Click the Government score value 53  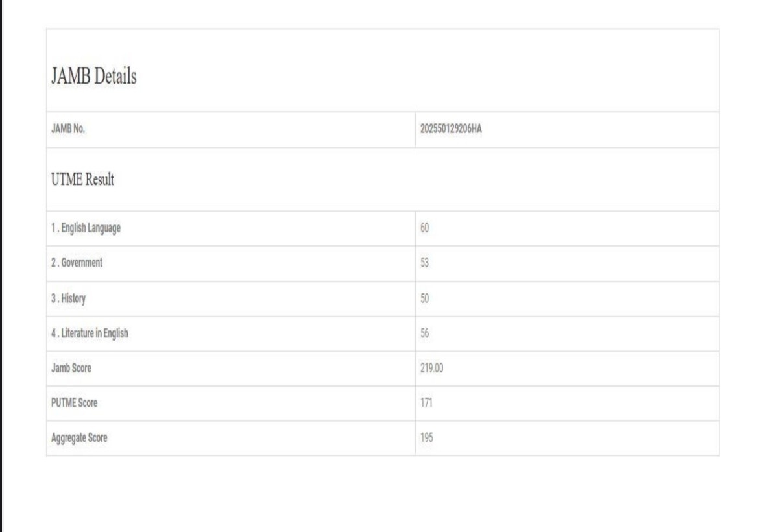[x=425, y=263]
